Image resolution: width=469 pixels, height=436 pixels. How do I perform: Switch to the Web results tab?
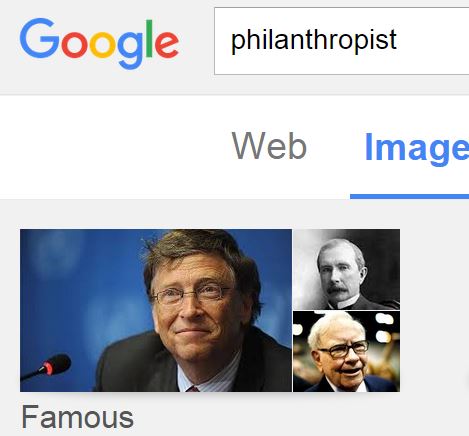(x=269, y=146)
